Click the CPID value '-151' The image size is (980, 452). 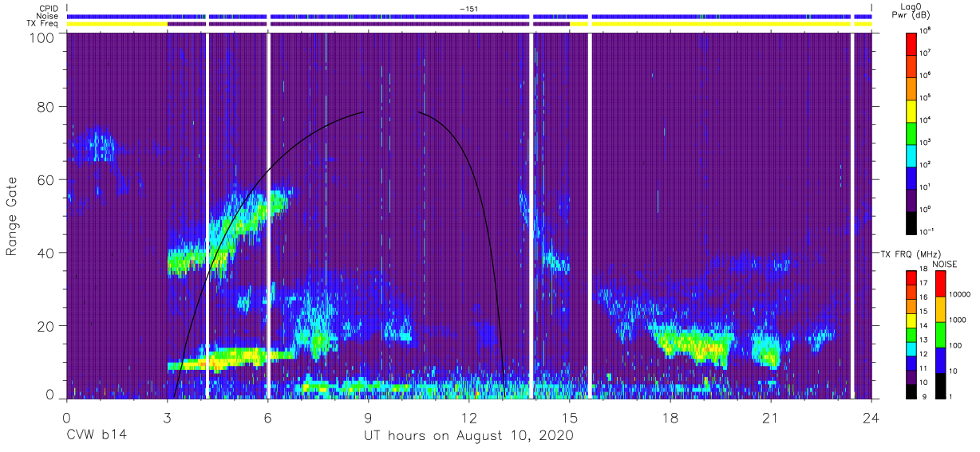click(x=469, y=9)
